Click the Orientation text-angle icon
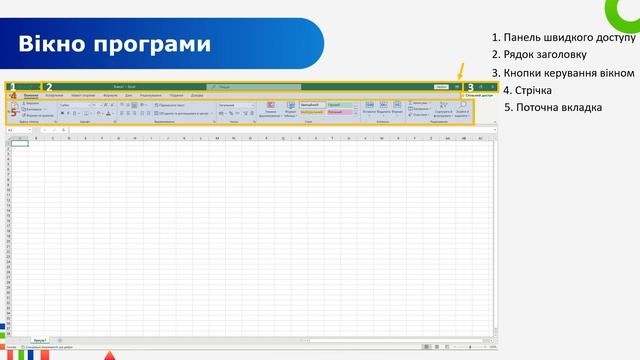Viewport: 640px width, 360px height. (x=142, y=105)
